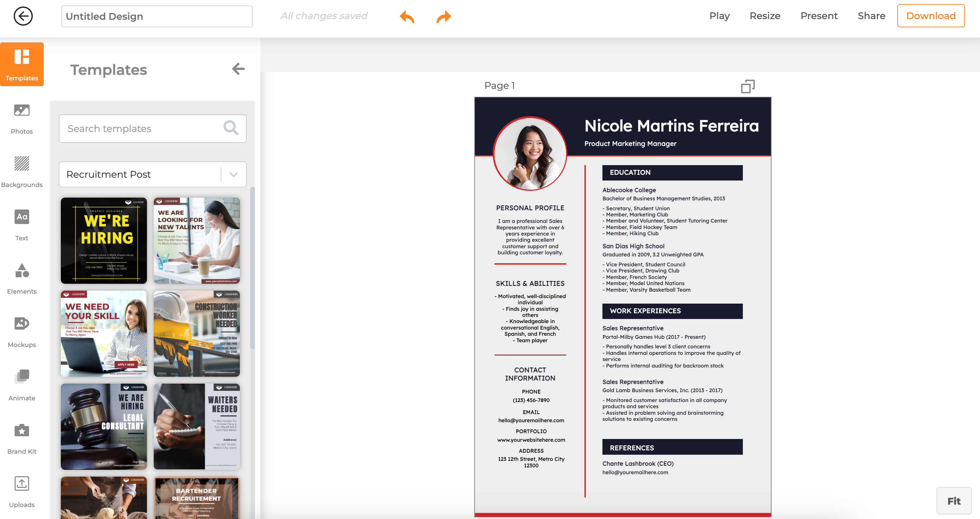Collapse the Templates panel with the left arrow
This screenshot has height=519, width=980.
238,69
